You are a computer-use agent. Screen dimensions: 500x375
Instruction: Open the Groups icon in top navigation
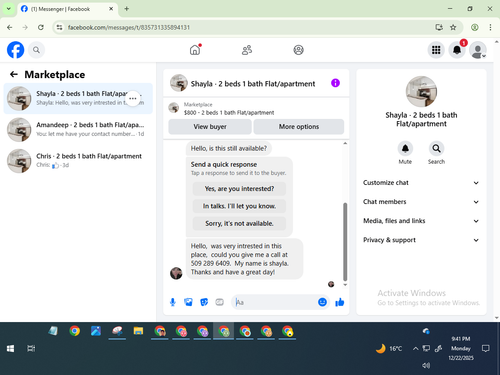click(298, 50)
